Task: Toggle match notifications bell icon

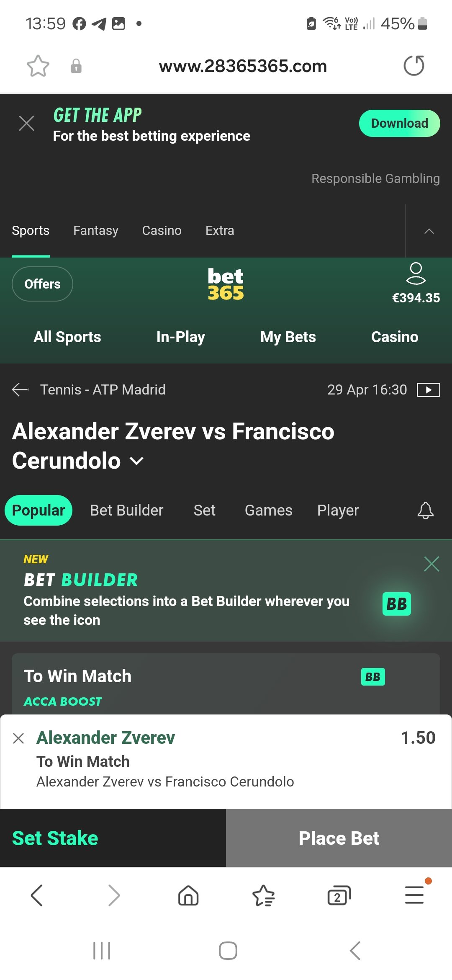Action: 425,510
